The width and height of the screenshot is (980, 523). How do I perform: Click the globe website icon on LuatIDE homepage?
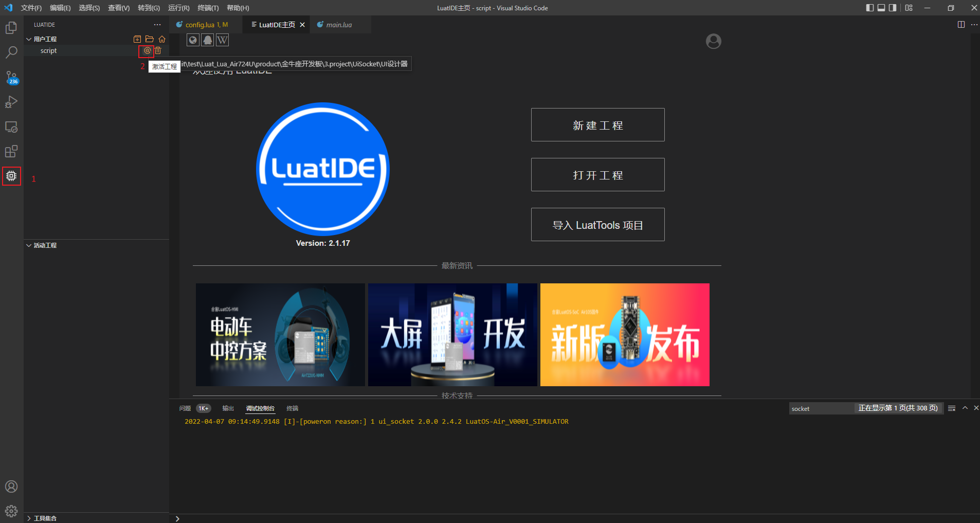point(193,40)
